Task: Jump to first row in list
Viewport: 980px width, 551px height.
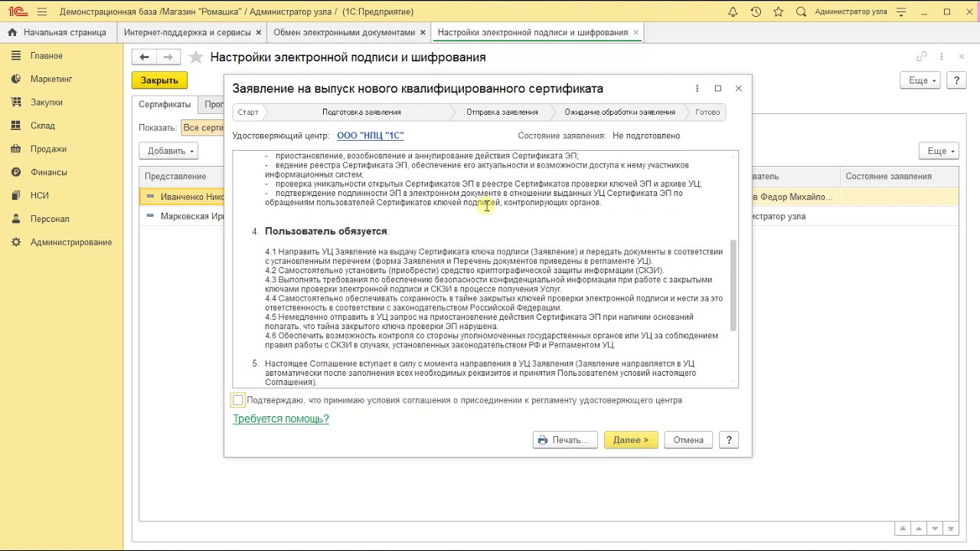Action: coord(903,529)
